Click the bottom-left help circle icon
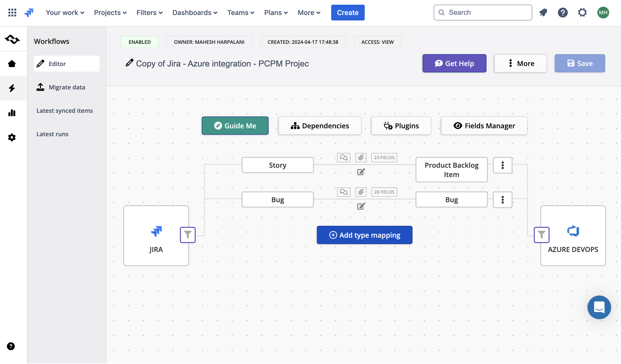 [11, 346]
